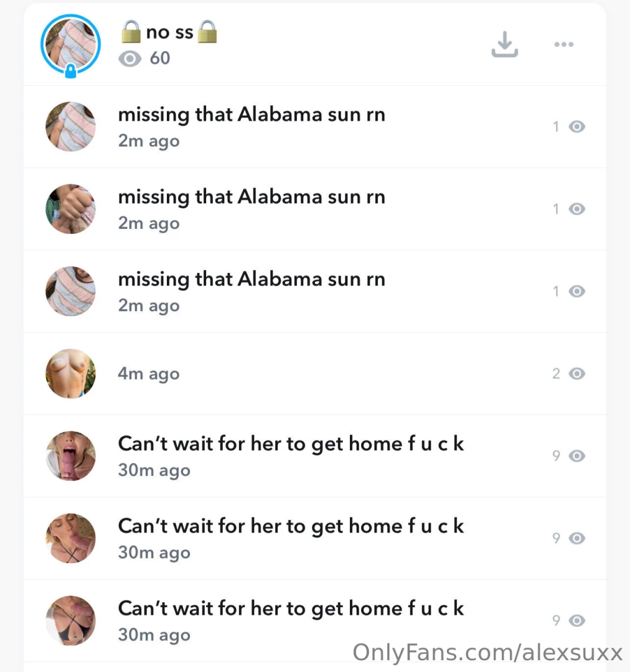Click the '2m ago' timestamp on the first post

click(148, 141)
